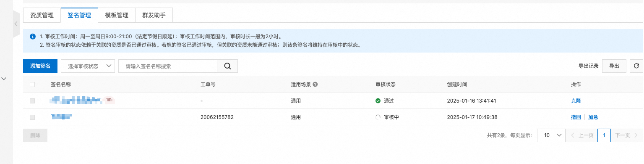Click the 克隆 link in first row
The height and width of the screenshot is (164, 644).
click(576, 101)
